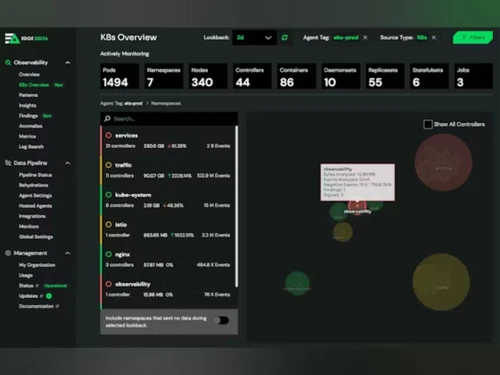Image resolution: width=500 pixels, height=375 pixels.
Task: Open Hosted Agents page
Action: (x=35, y=206)
